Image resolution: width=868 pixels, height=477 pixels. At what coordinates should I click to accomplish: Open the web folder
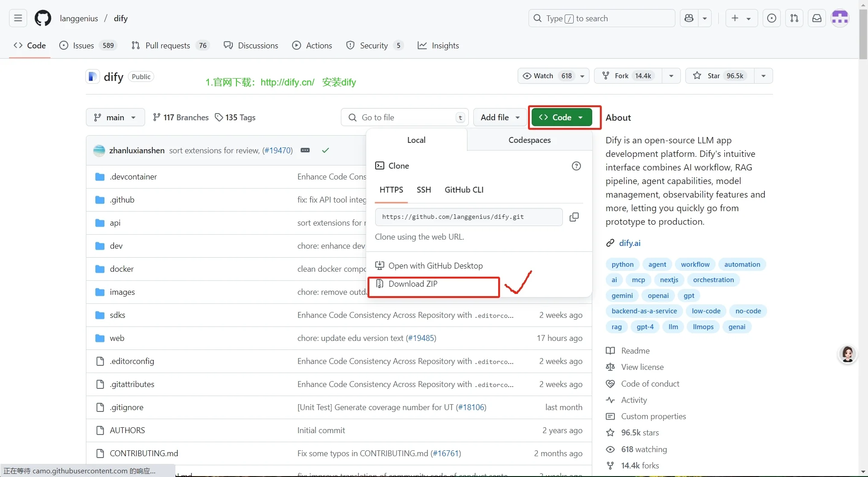117,338
